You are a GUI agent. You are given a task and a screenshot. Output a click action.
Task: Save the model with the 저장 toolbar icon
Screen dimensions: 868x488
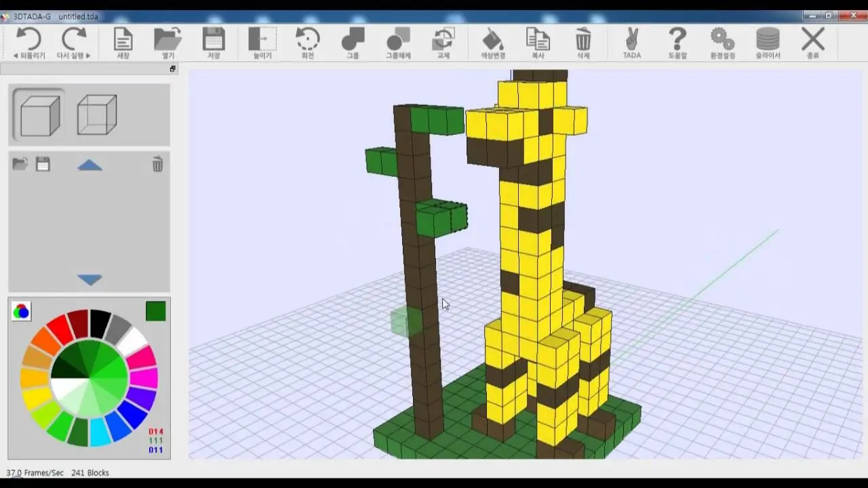(214, 43)
